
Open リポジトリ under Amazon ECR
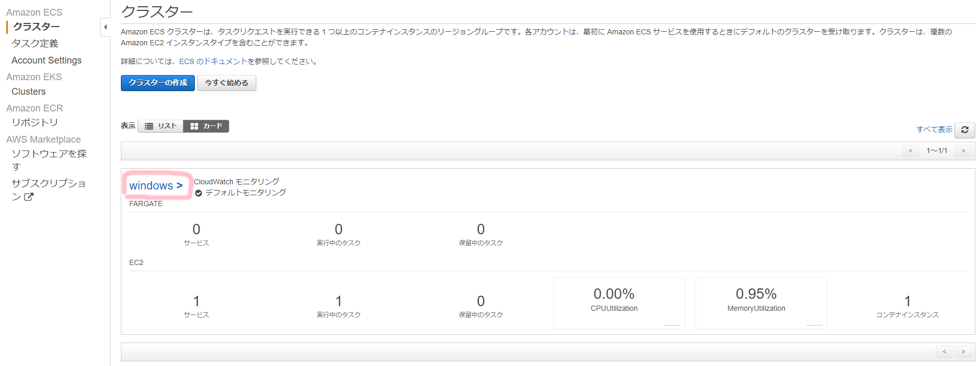(35, 122)
